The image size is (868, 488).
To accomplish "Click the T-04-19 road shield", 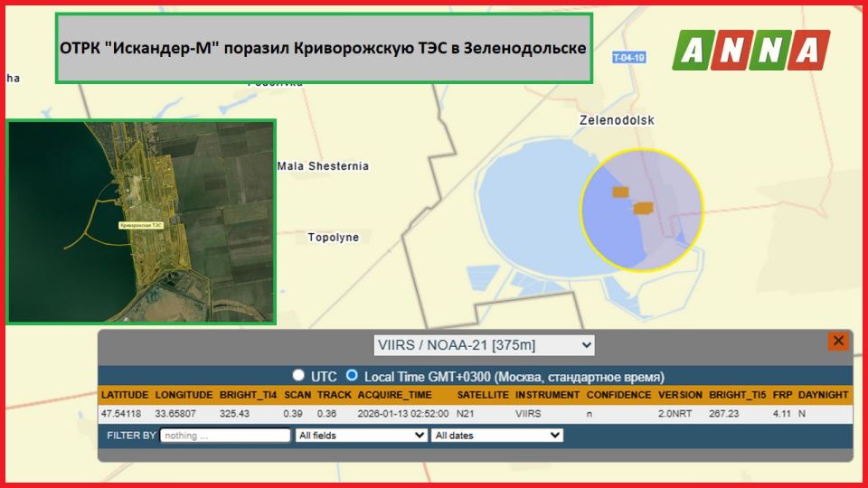I will click(x=628, y=57).
